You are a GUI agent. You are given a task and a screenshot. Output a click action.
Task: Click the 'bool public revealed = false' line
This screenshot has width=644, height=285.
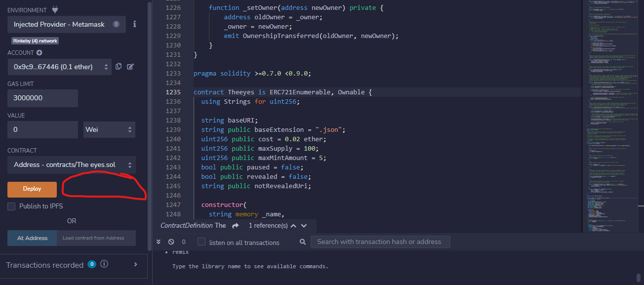[x=256, y=177]
